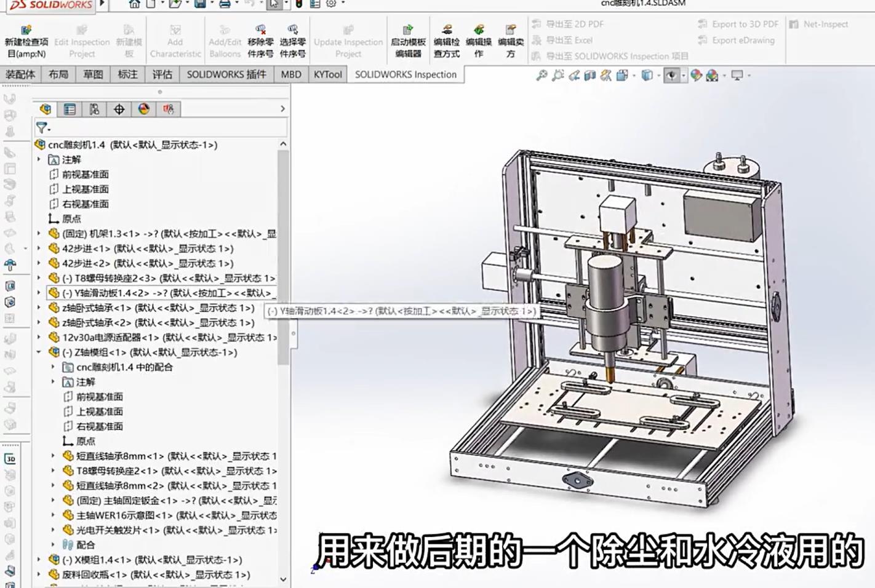Expand the 废料回收瓶<1> component
Viewport: 875px width, 588px height.
click(39, 574)
